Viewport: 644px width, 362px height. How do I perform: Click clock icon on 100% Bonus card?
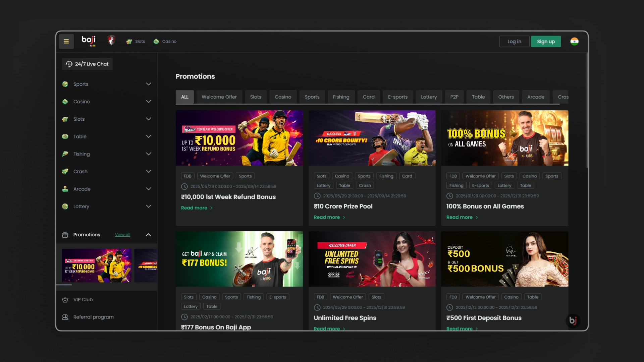point(450,196)
